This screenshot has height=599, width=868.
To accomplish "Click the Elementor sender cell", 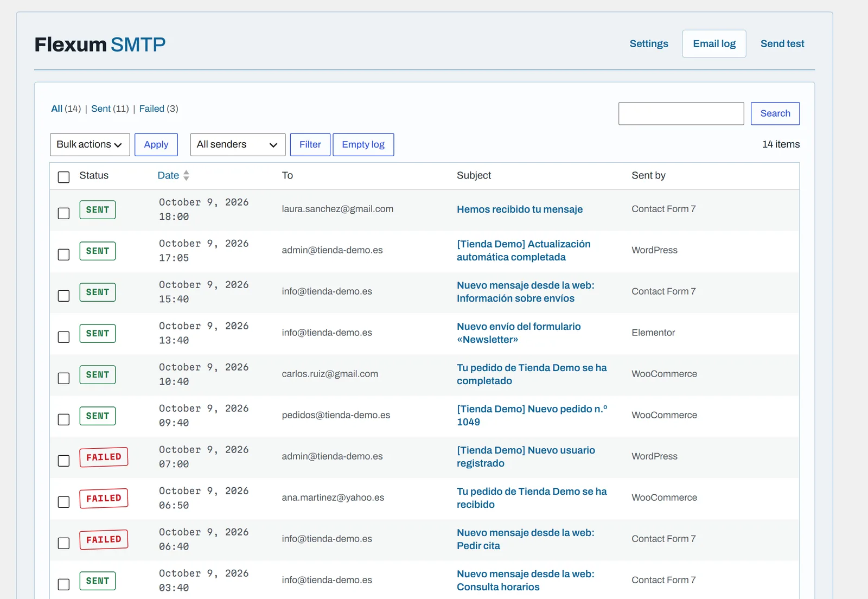I will pos(653,333).
